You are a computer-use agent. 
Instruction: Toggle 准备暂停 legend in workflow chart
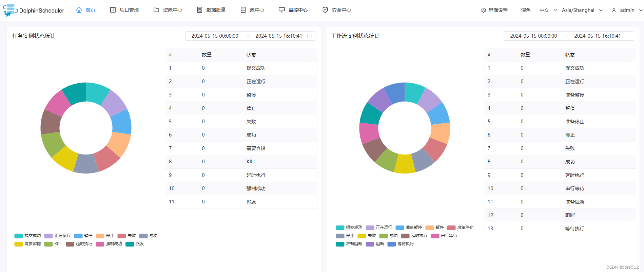409,228
